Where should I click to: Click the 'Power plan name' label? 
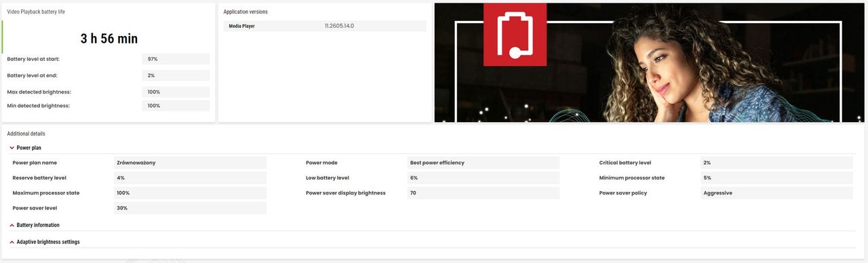[x=35, y=163]
